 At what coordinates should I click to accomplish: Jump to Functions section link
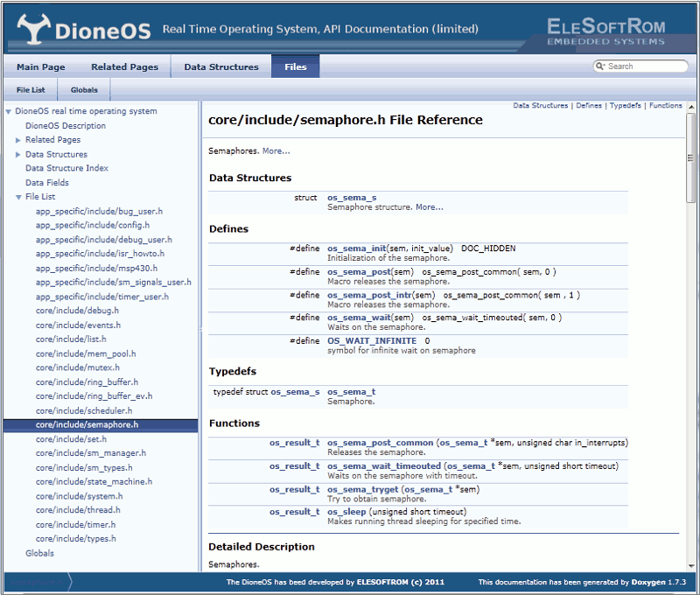665,105
